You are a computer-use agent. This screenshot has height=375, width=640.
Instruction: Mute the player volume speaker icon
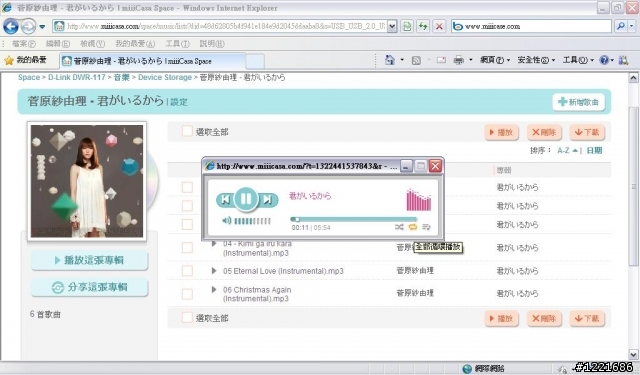(226, 221)
